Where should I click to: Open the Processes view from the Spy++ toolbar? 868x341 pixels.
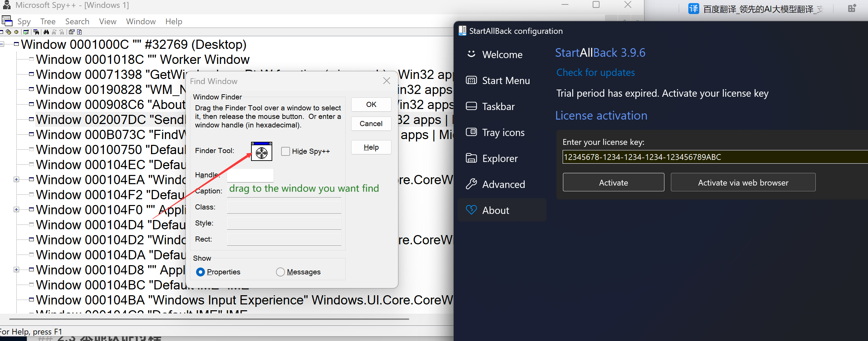tap(9, 32)
